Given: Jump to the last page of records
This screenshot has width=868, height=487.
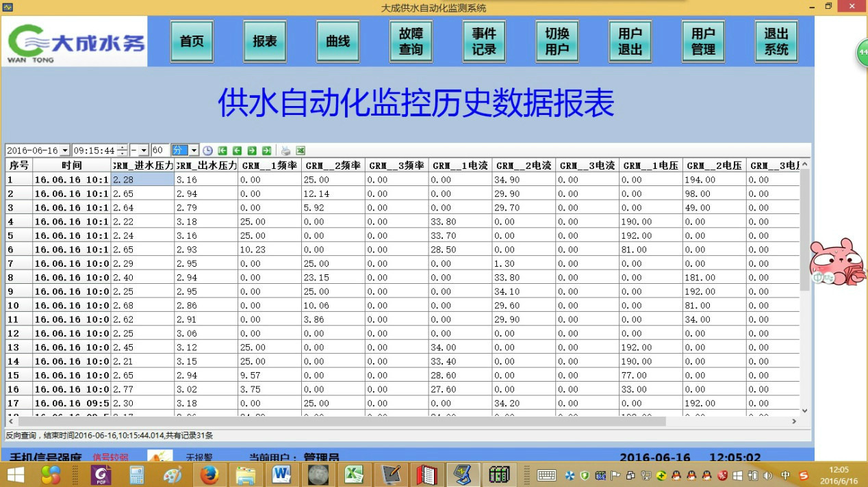Looking at the screenshot, I should [x=266, y=150].
